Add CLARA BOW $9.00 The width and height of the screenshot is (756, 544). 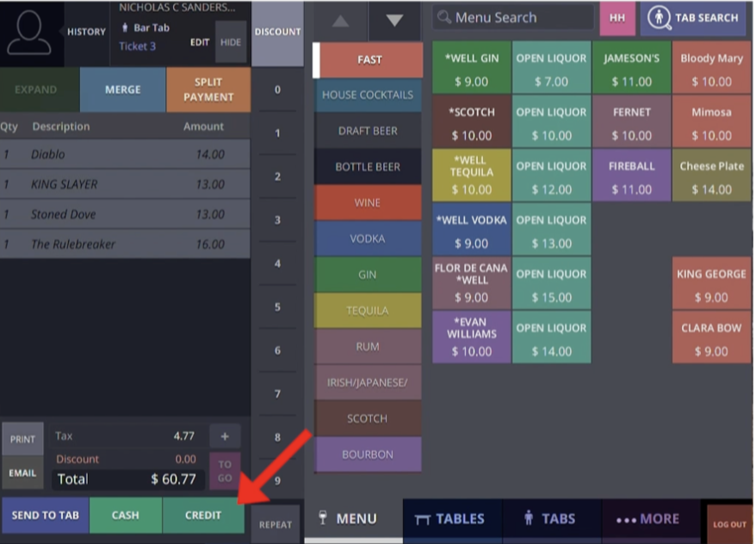(711, 337)
